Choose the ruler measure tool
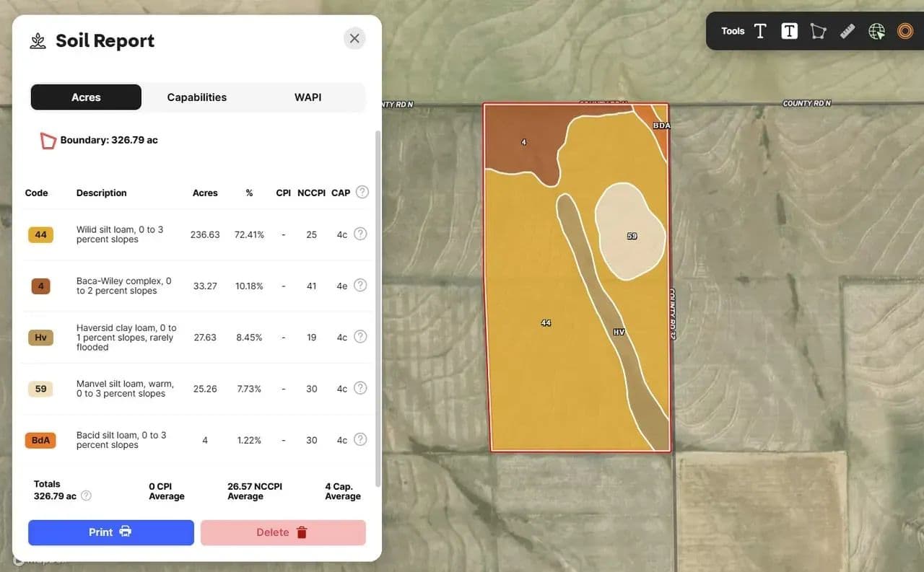Screen dimensions: 924x572 (x=847, y=31)
